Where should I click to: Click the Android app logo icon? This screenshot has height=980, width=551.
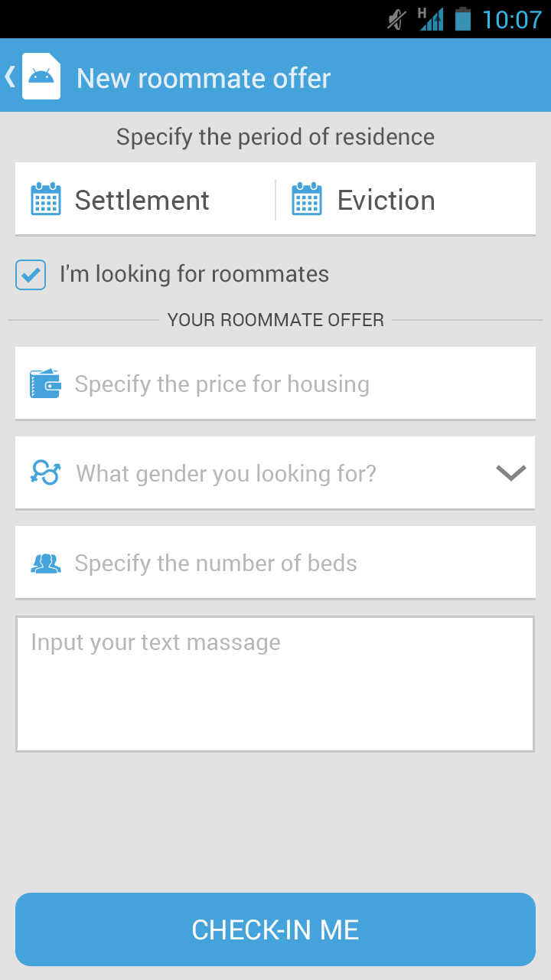[41, 76]
